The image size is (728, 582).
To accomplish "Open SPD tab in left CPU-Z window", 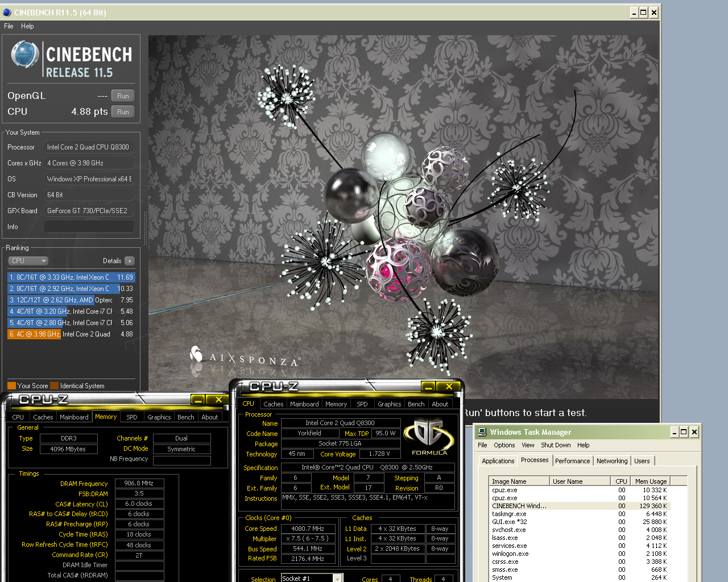I will (x=132, y=417).
